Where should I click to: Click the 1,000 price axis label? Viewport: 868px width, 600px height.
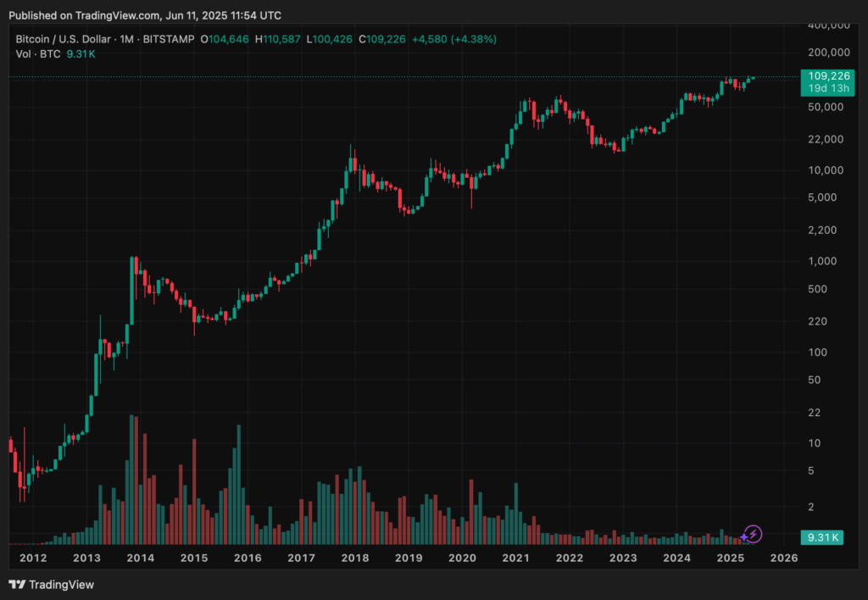(822, 261)
